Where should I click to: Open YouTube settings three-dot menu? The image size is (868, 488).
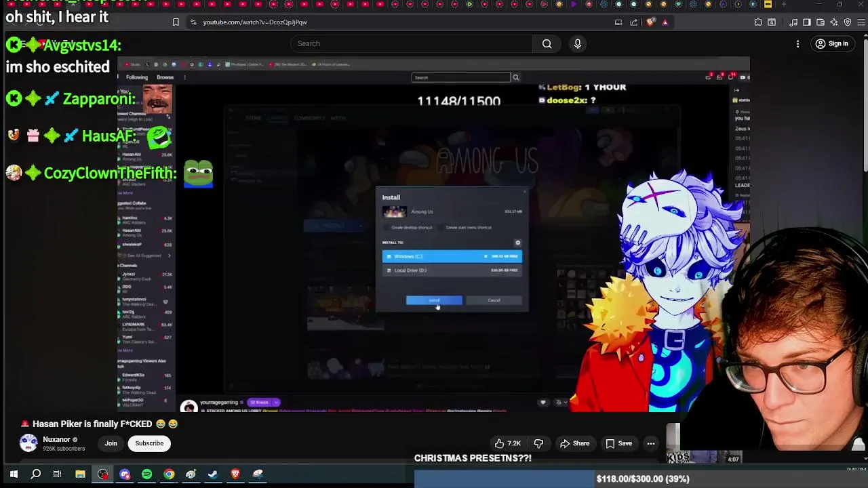(x=797, y=43)
